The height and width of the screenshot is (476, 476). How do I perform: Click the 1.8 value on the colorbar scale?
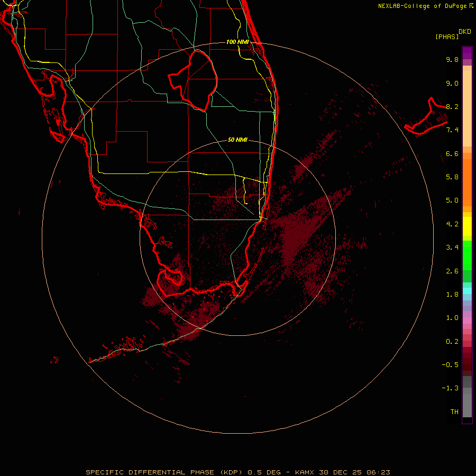click(x=452, y=295)
